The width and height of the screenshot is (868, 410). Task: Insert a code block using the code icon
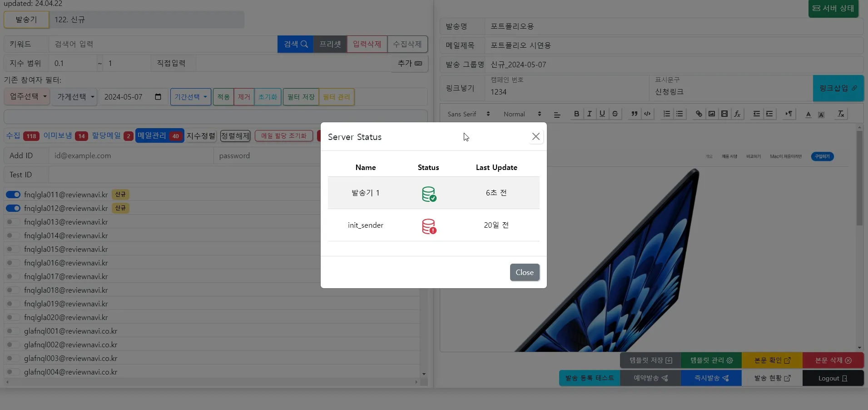pyautogui.click(x=647, y=114)
